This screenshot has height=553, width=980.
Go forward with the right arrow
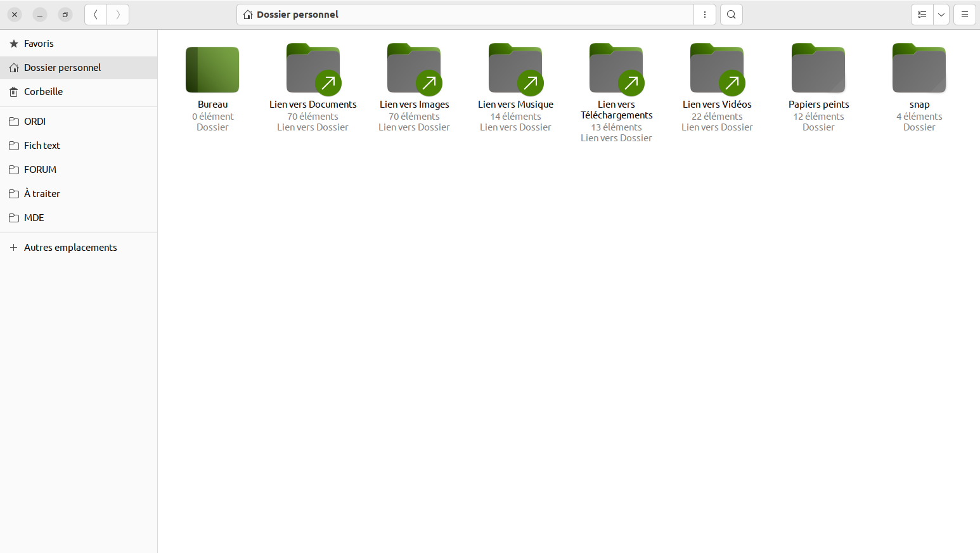(x=118, y=15)
